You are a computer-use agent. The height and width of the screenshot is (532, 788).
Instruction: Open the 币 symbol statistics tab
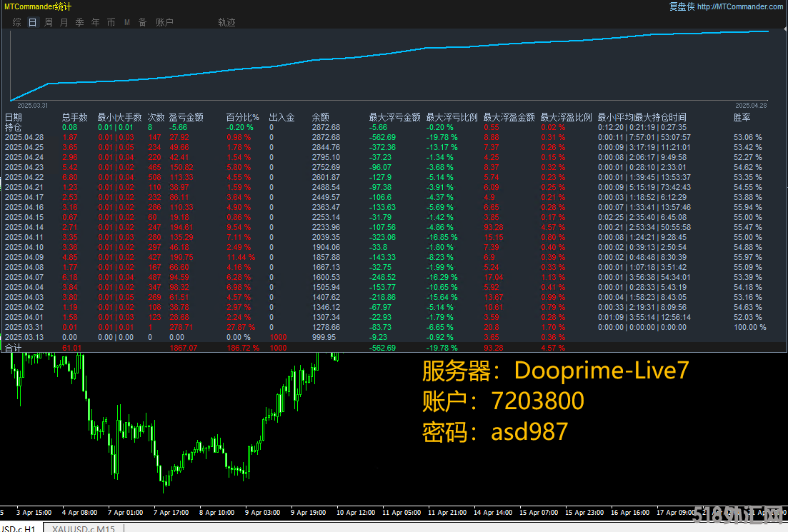click(x=111, y=23)
